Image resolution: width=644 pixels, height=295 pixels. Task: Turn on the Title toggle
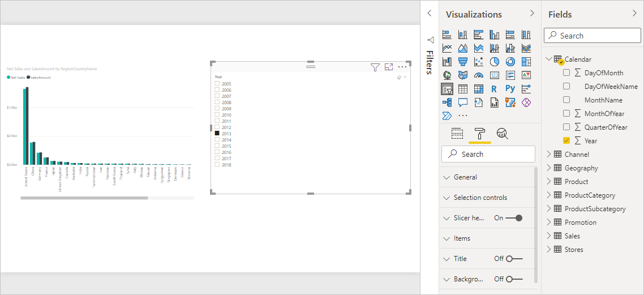514,258
